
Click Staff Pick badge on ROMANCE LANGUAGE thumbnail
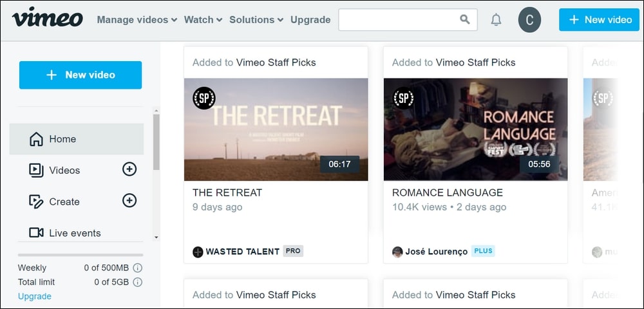(x=404, y=98)
